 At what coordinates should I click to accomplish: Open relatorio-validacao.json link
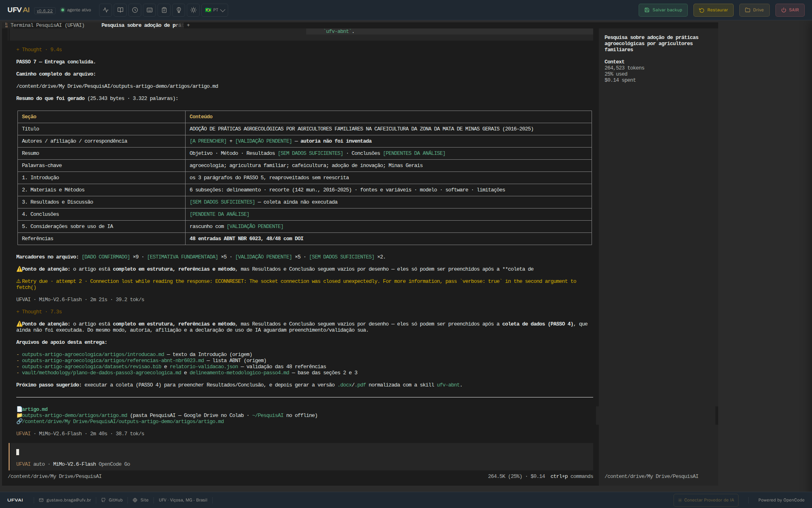(x=204, y=367)
